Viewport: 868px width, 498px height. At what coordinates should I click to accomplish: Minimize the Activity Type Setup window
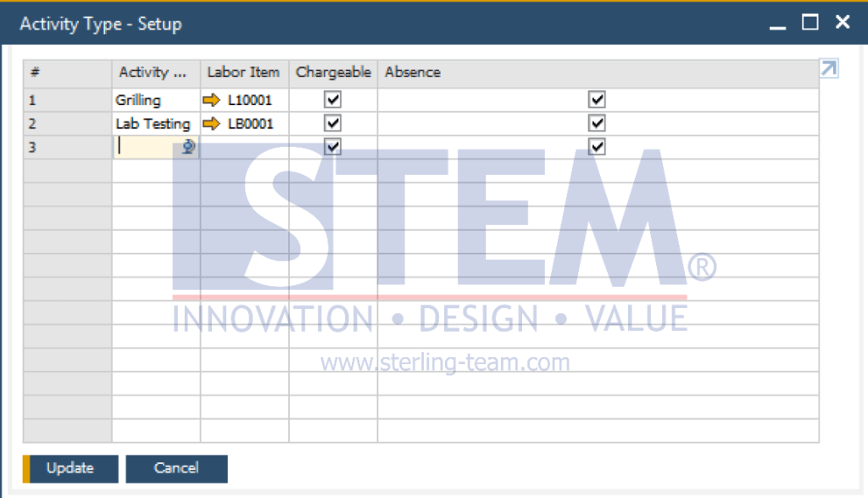coord(777,23)
